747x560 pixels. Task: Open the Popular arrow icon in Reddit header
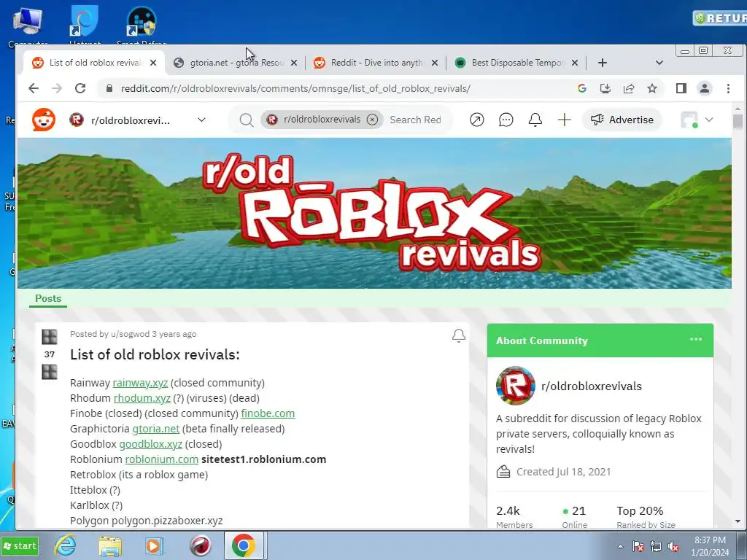[x=477, y=120]
